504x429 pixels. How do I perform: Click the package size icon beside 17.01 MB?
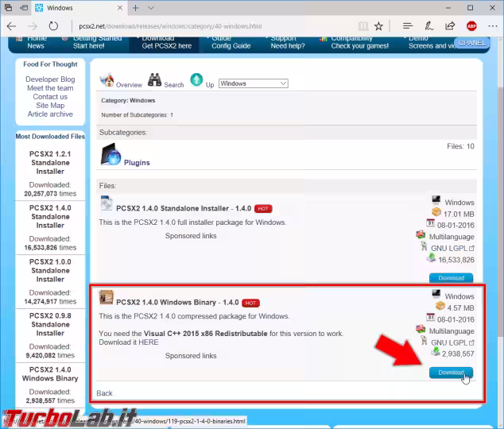pos(436,212)
